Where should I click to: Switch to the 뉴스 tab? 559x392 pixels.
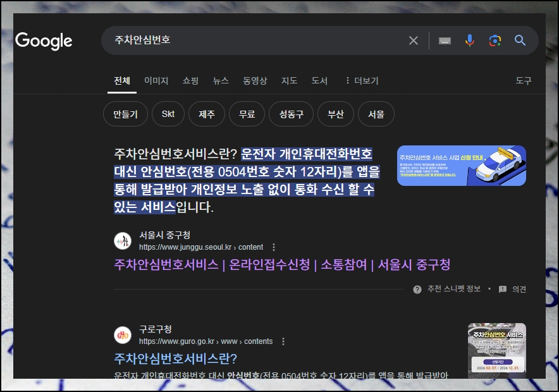(221, 80)
